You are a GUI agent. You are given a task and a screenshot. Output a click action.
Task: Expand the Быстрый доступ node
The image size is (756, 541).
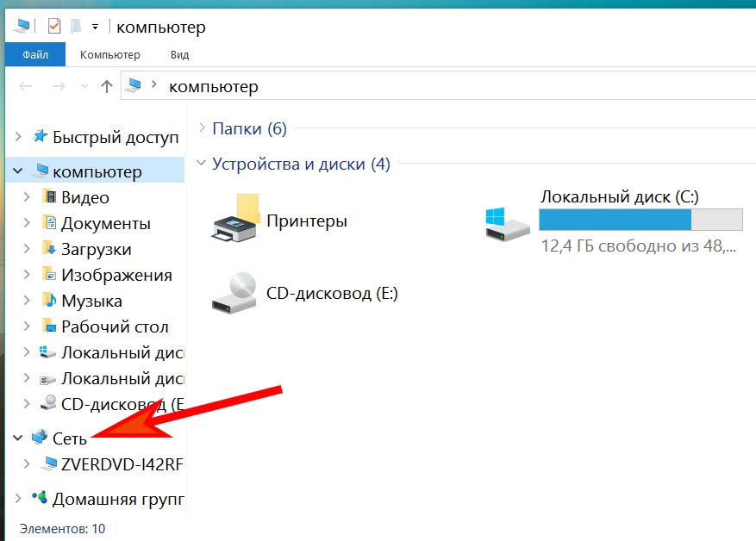click(x=17, y=136)
